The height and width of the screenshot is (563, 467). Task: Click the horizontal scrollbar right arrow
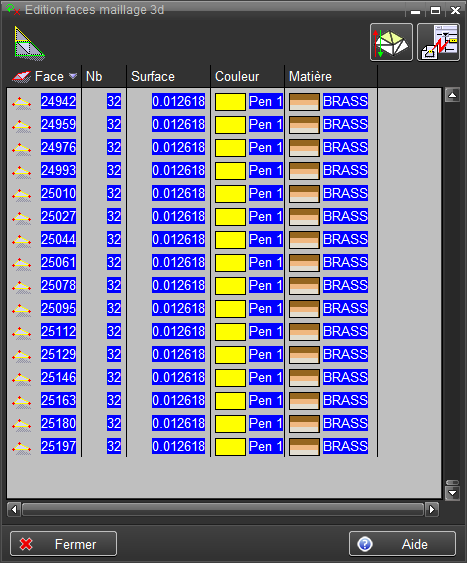tap(432, 510)
